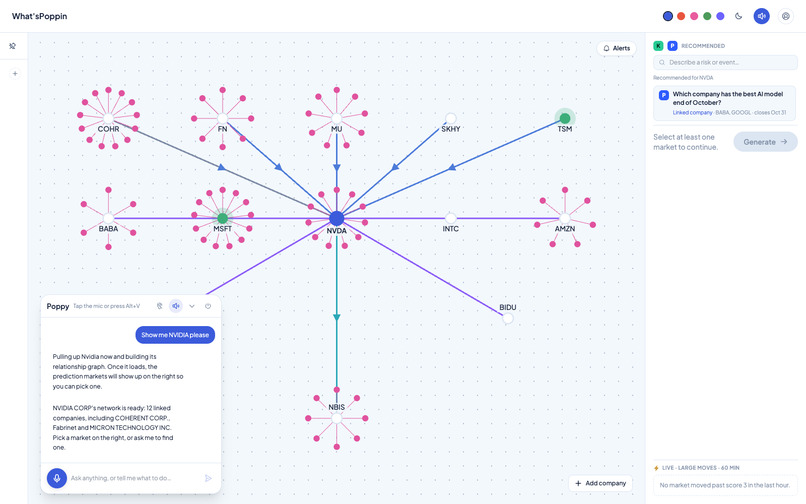Select the BABA company node
The width and height of the screenshot is (806, 504).
coord(108,219)
